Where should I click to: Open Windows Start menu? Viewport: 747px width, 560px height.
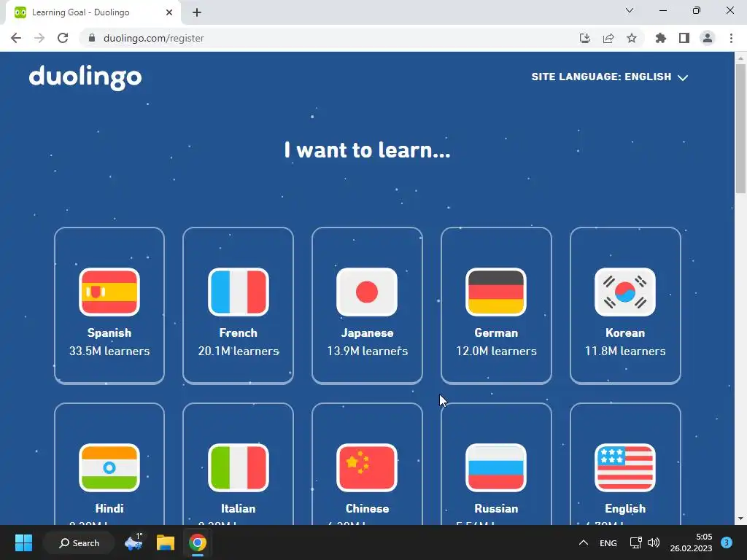coord(23,542)
